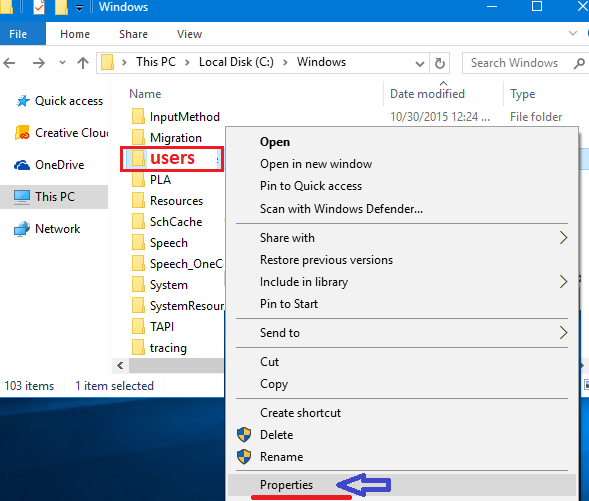Click the Properties checkmark icon in title bar
Viewport: 589px width, 501px height.
(x=39, y=7)
